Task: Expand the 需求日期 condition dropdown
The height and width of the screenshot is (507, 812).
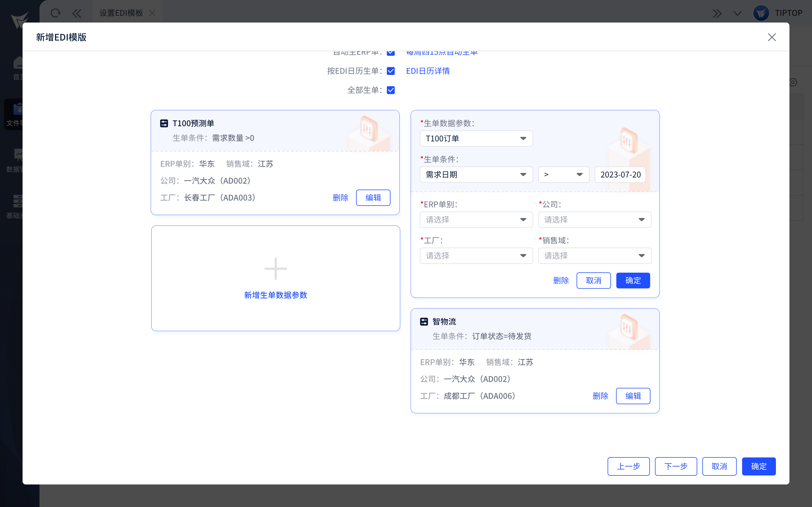Action: coord(476,175)
